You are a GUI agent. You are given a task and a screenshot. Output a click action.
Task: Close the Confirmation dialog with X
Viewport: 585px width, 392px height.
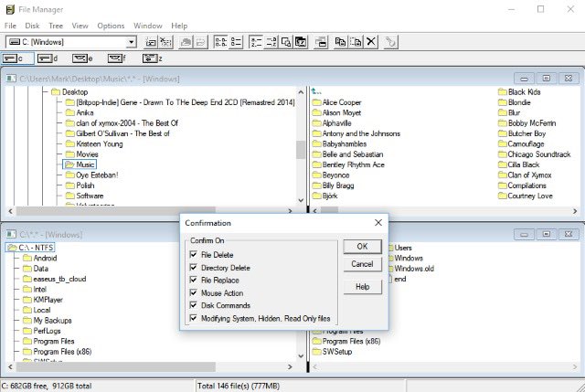[378, 223]
